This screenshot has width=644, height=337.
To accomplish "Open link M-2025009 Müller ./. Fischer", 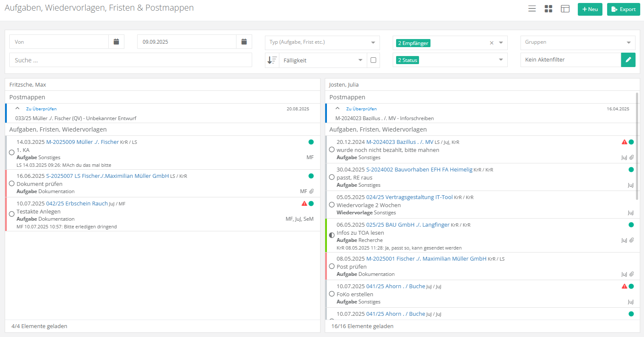I will point(82,142).
